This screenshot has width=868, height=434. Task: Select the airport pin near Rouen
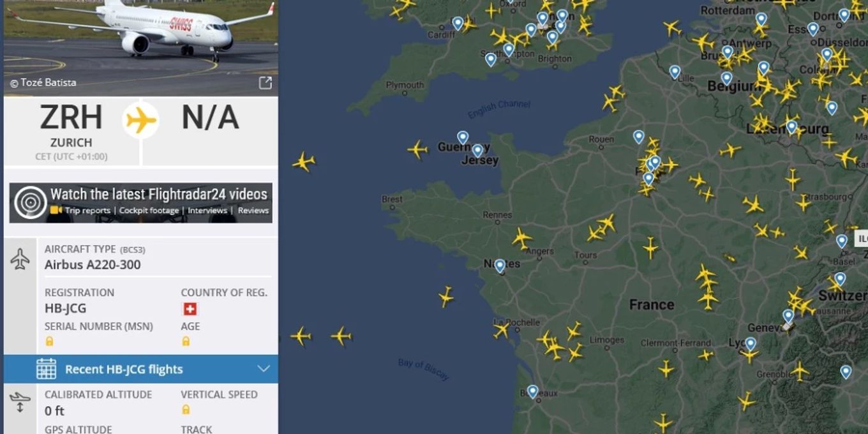pos(638,136)
